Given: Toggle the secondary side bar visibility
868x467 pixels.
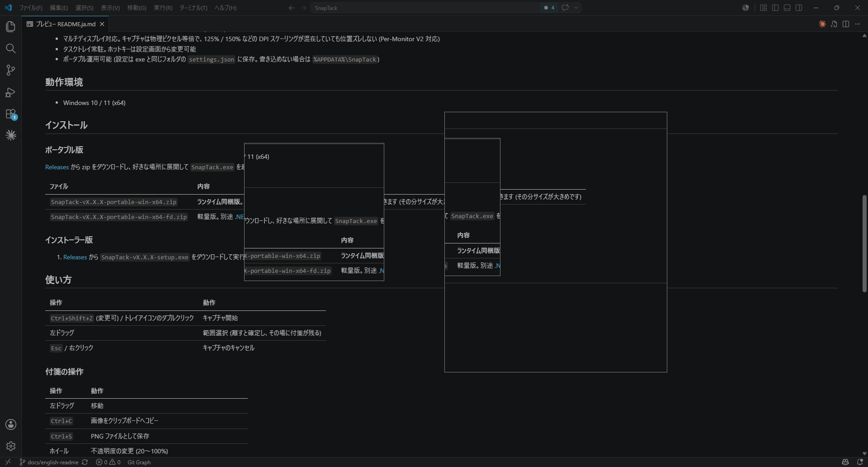Looking at the screenshot, I should click(x=799, y=8).
